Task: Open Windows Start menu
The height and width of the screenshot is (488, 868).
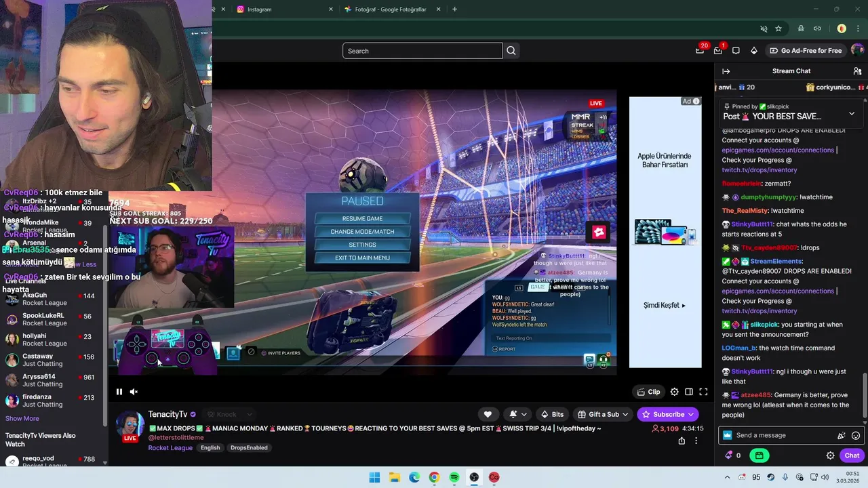Action: [x=374, y=477]
